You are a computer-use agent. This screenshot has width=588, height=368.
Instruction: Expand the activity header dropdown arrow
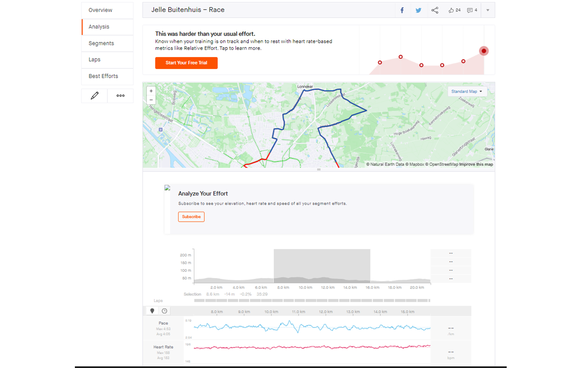[488, 10]
